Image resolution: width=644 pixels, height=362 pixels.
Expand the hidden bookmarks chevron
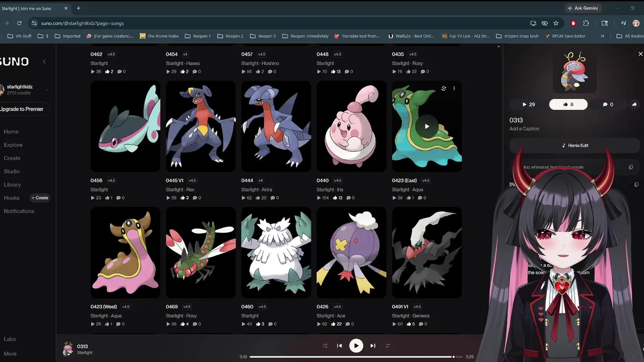click(x=603, y=36)
